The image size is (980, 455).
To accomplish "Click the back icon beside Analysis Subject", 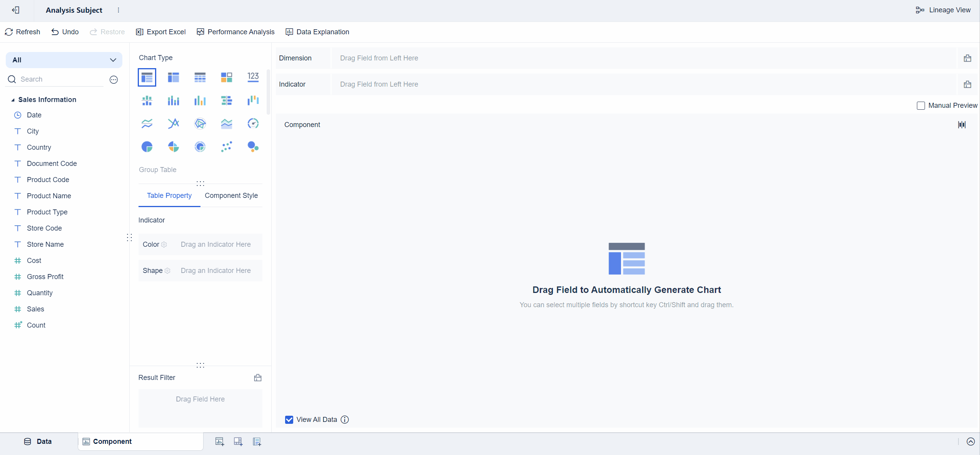I will [x=16, y=10].
